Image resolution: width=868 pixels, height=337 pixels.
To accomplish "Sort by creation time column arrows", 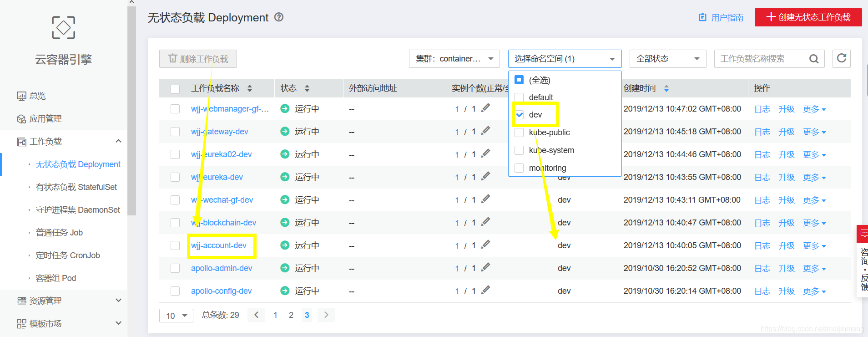I will tap(666, 88).
